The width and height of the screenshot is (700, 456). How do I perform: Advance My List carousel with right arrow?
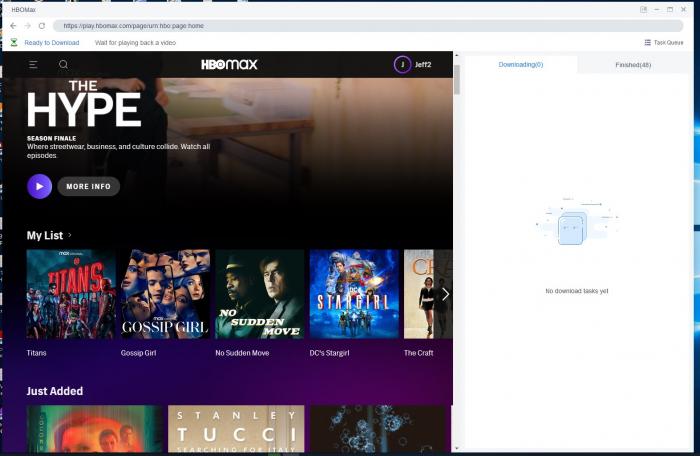click(x=445, y=294)
